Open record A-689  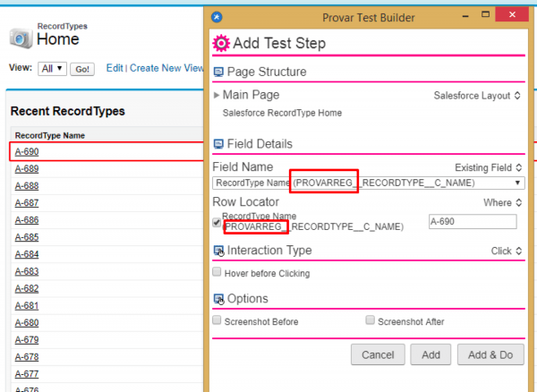(27, 169)
